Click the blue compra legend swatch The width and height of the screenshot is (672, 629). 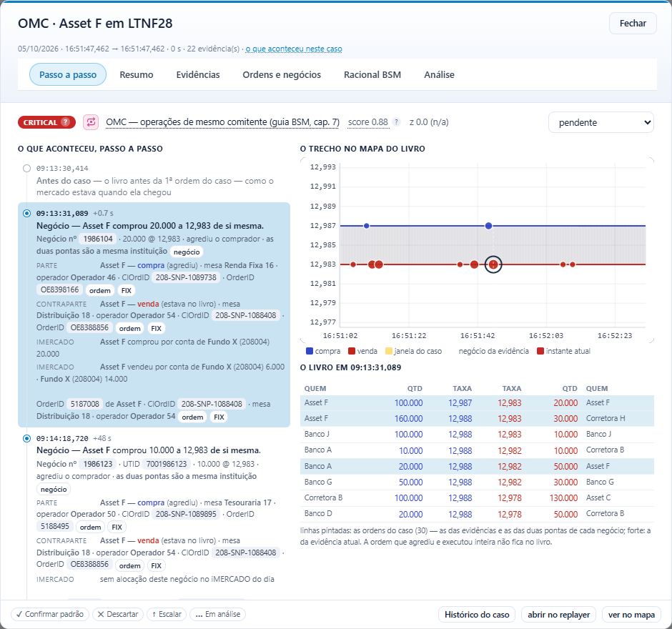coord(310,352)
